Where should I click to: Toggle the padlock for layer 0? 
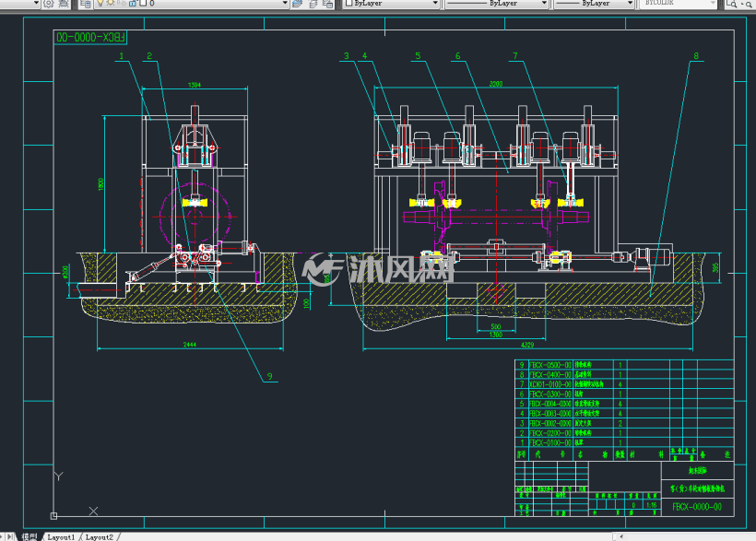tap(133, 3)
